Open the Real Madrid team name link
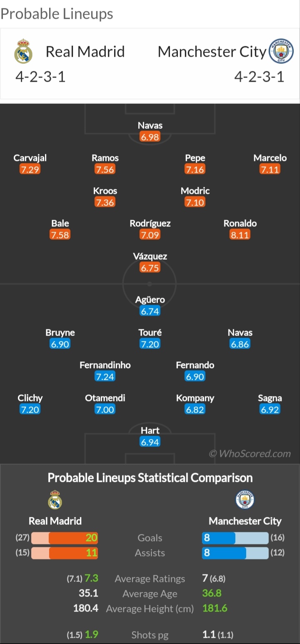 click(85, 51)
